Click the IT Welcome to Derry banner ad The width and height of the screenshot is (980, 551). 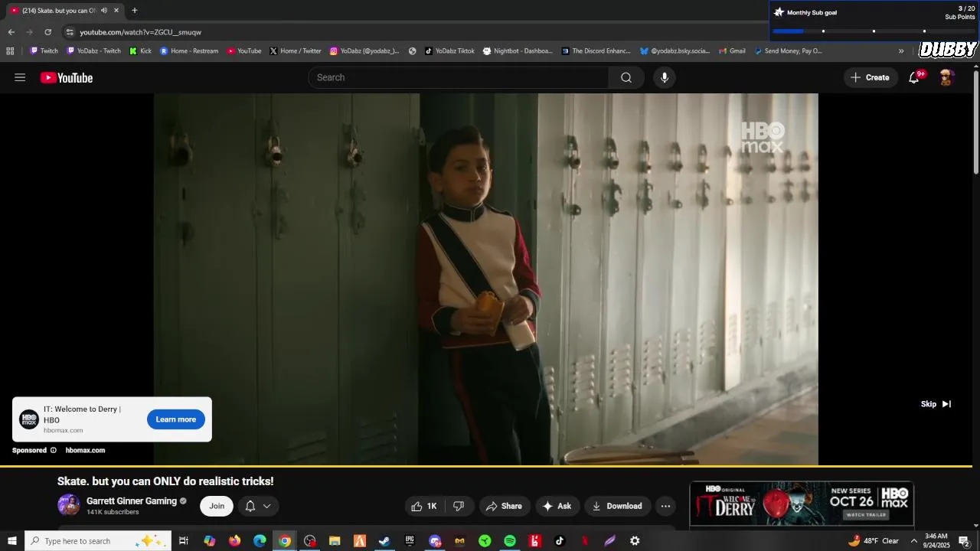802,504
